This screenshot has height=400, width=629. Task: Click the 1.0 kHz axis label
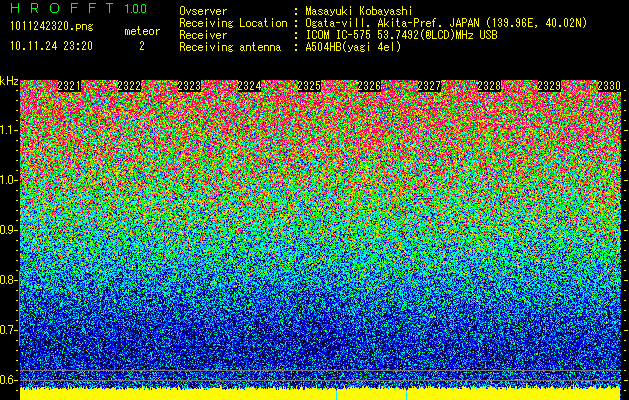(9, 180)
